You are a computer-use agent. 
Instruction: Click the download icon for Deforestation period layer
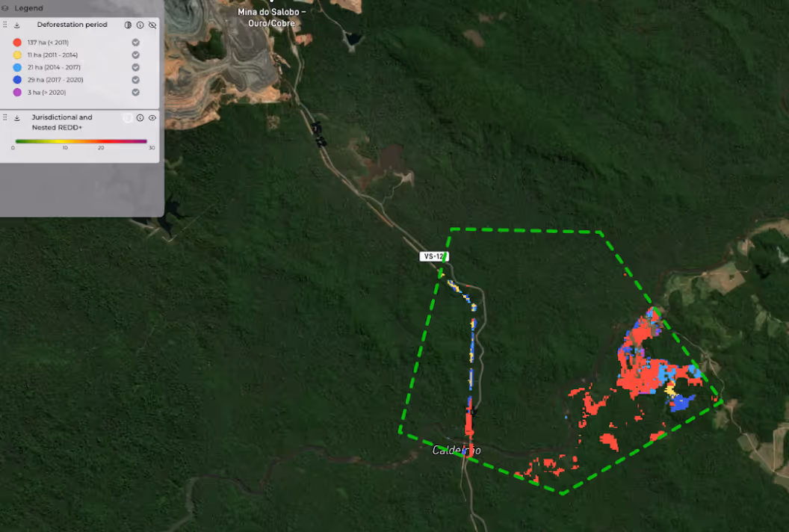[x=16, y=25]
